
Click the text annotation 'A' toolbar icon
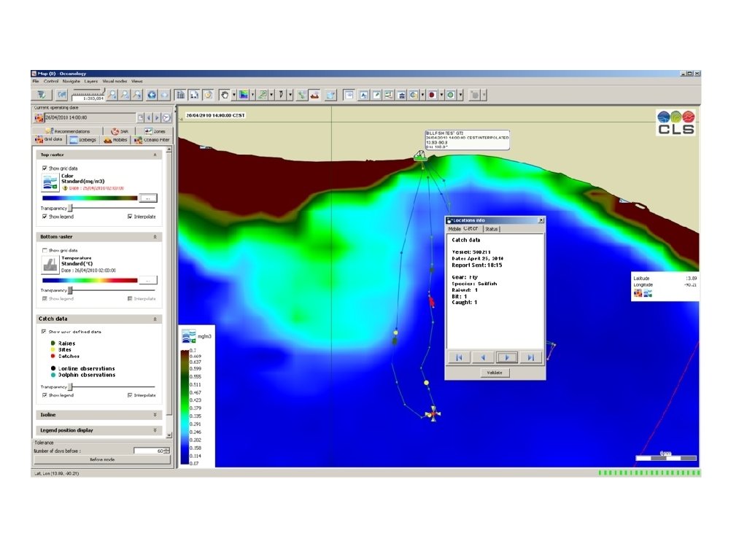pyautogui.click(x=363, y=95)
